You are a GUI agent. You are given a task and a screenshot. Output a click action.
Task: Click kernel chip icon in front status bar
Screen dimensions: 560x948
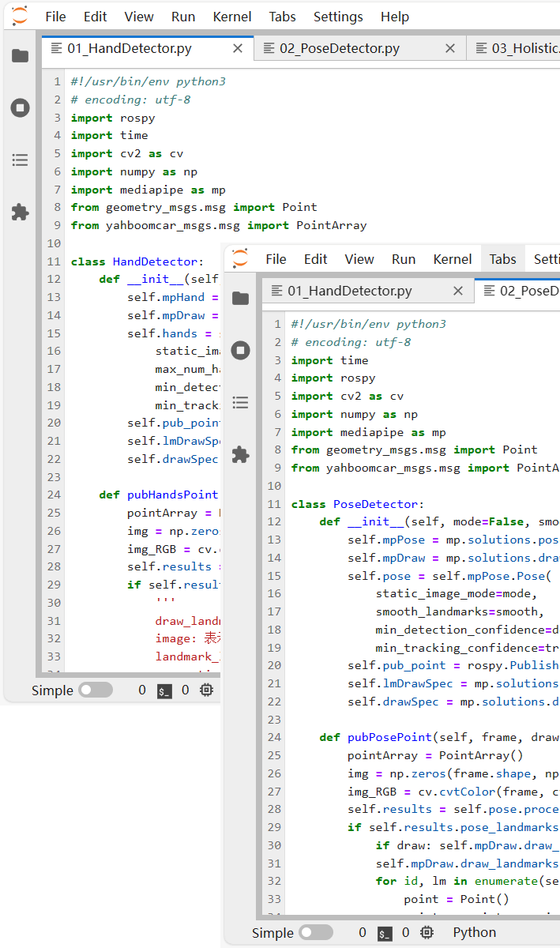(427, 933)
